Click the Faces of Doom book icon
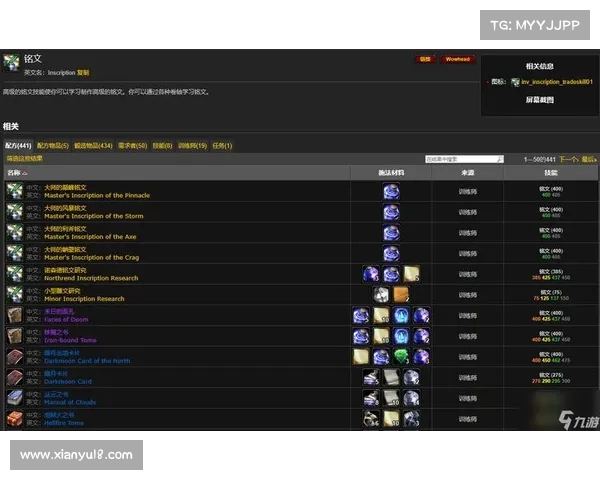The image size is (600, 480). tap(15, 315)
